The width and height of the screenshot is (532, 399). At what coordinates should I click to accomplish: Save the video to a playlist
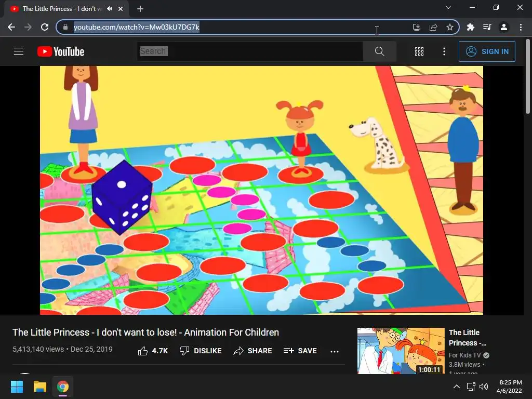[x=300, y=351]
